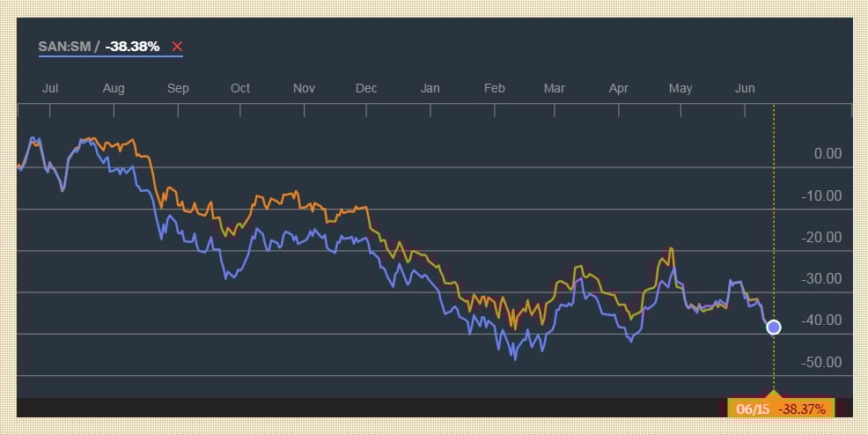Image resolution: width=868 pixels, height=435 pixels.
Task: Select the Jul month label
Action: point(50,88)
